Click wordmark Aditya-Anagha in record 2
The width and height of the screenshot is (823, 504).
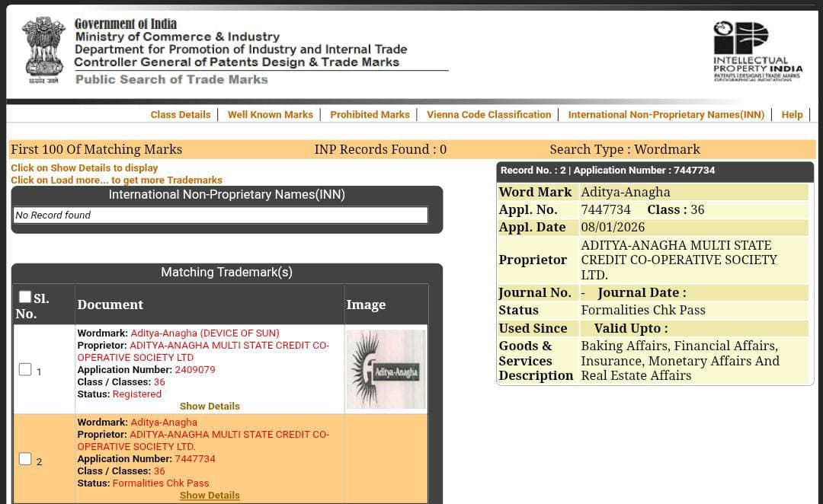point(164,422)
